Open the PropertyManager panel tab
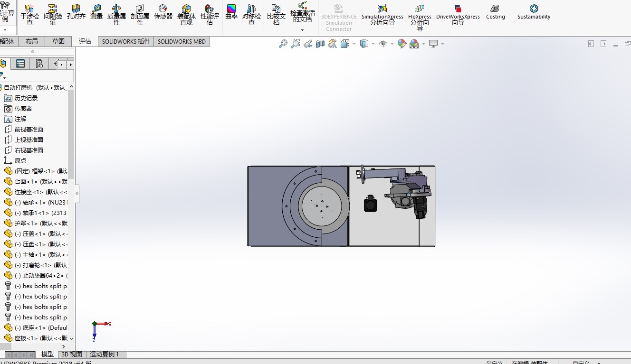The image size is (631, 364). pos(20,64)
